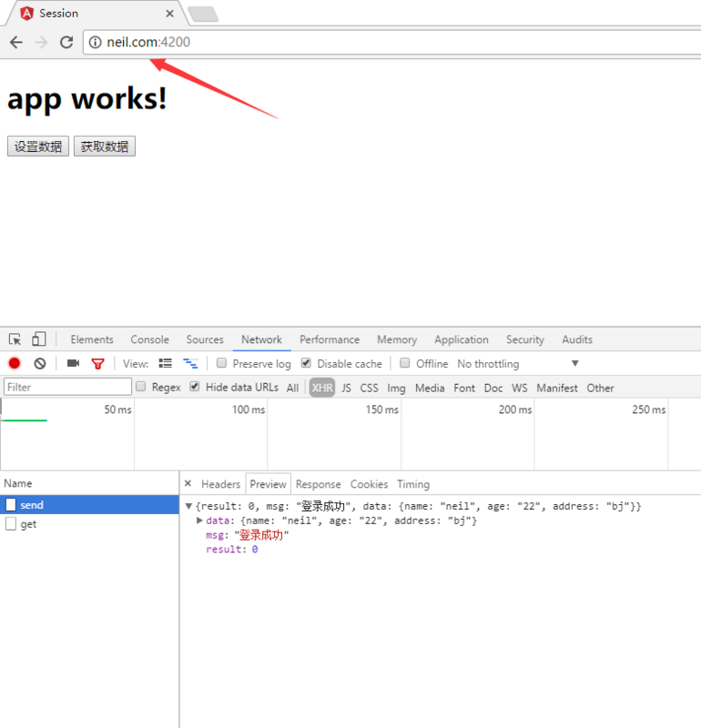
Task: Filter requests by Manifest type
Action: tap(557, 388)
